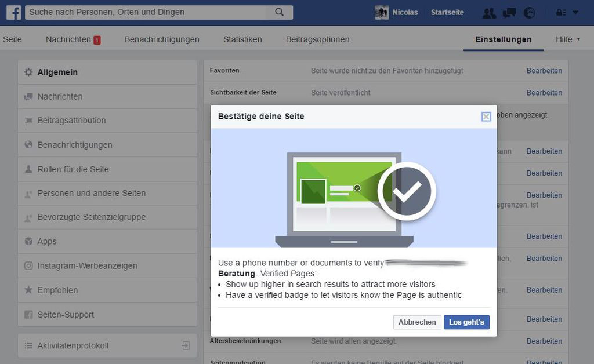Open the friend requests icon

(489, 12)
